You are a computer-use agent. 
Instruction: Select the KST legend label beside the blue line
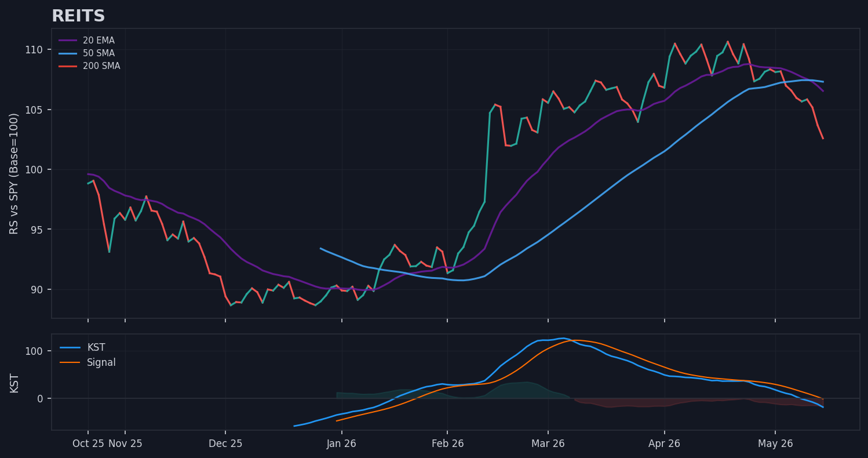click(x=96, y=347)
